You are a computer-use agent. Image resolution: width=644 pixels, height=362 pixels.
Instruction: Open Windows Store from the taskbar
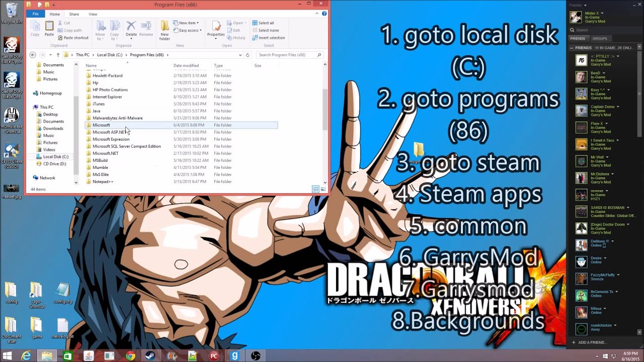coord(67,356)
